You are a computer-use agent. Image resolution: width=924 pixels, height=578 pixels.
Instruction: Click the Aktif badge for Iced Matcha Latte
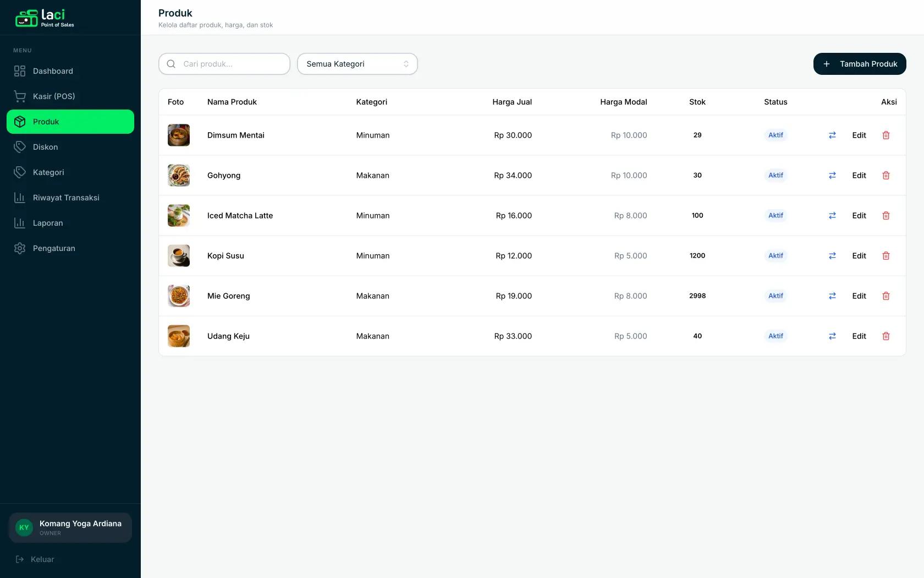tap(776, 215)
